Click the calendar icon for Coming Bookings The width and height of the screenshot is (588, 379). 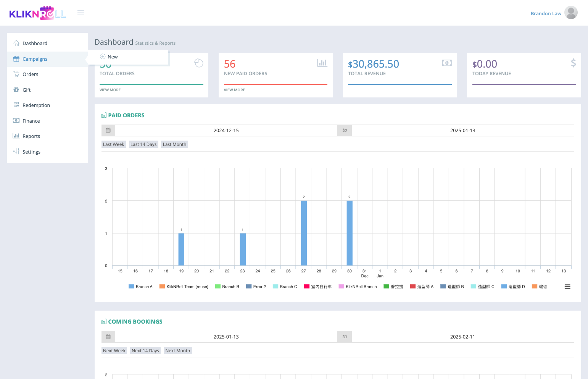[108, 337]
